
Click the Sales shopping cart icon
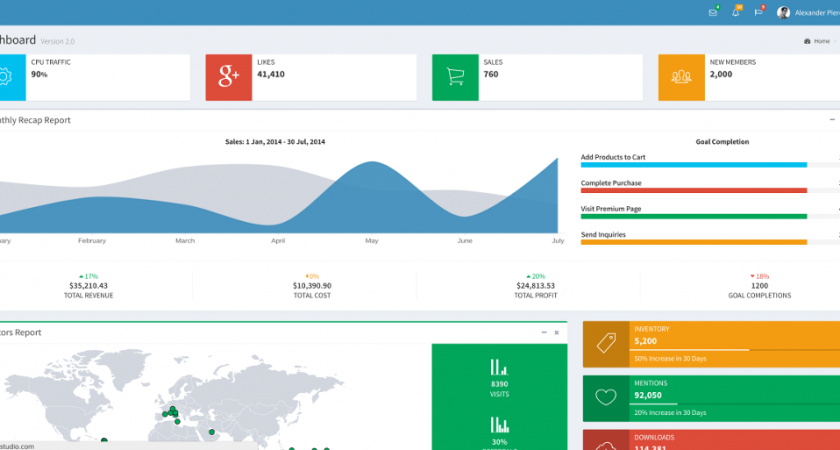tap(455, 77)
